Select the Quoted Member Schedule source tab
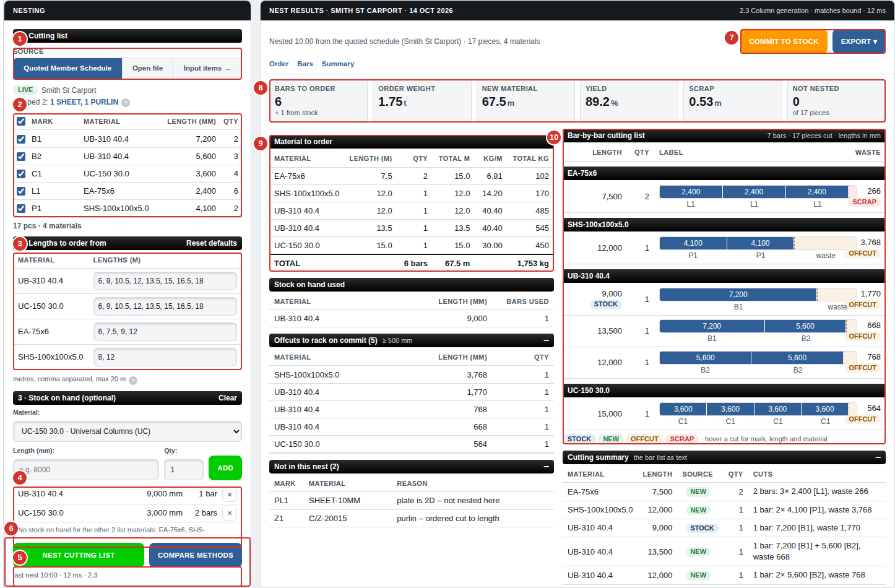The image size is (895, 588). (67, 68)
